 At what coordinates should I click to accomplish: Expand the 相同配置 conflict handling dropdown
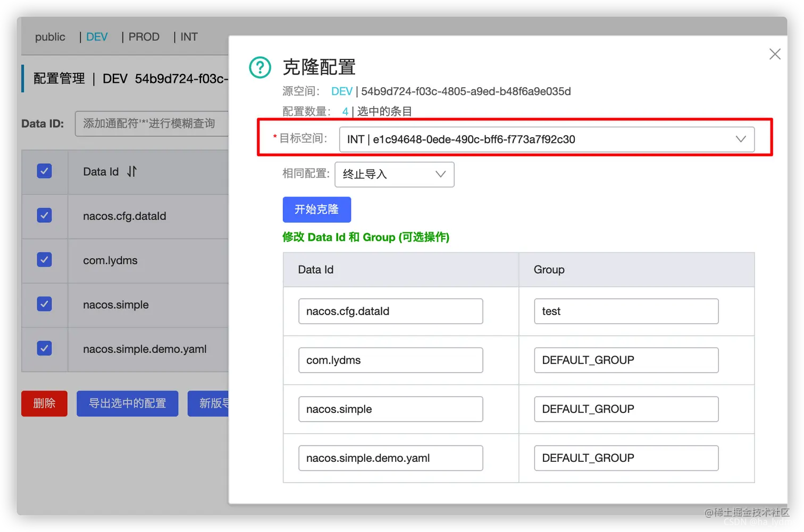[439, 174]
